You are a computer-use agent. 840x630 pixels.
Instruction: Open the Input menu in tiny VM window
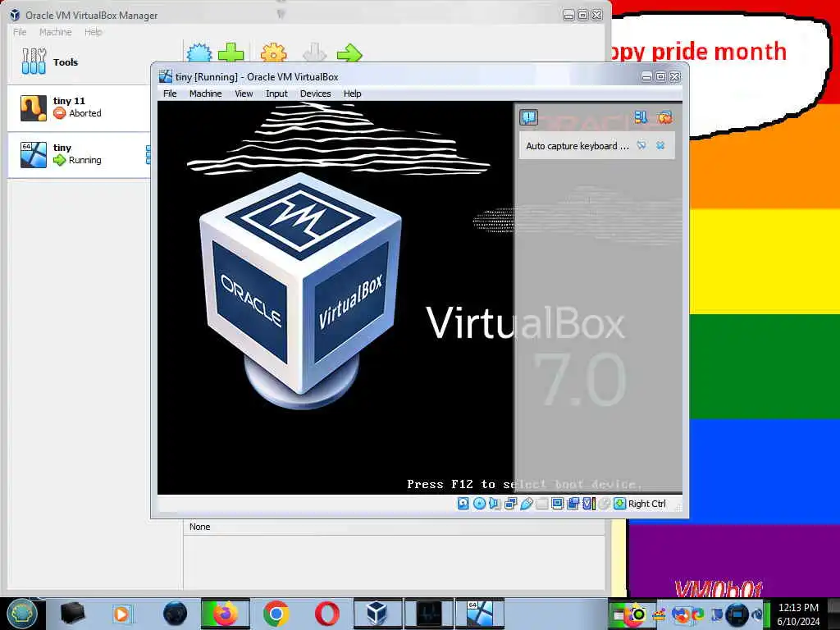[x=276, y=94]
